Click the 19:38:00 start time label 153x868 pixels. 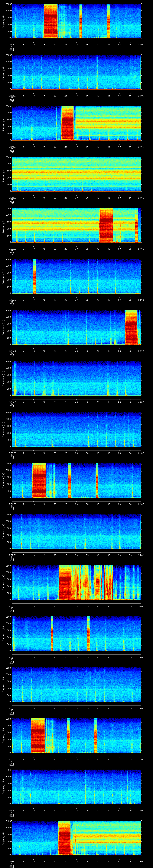[12, 861]
